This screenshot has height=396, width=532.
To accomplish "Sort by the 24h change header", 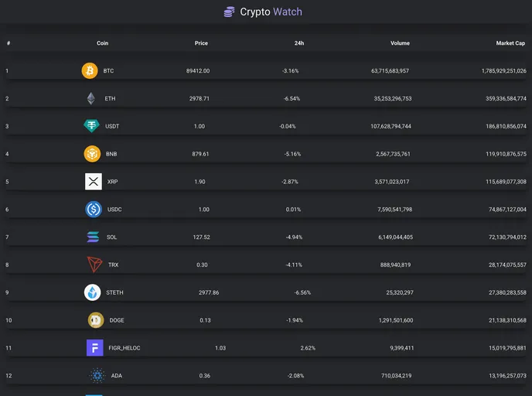I will pyautogui.click(x=299, y=43).
